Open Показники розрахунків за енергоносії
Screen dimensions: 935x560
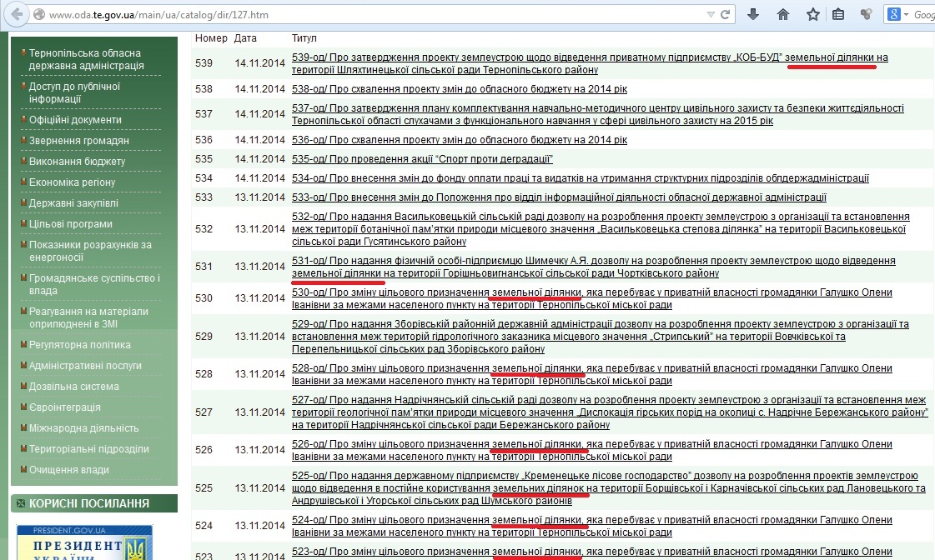(x=90, y=251)
